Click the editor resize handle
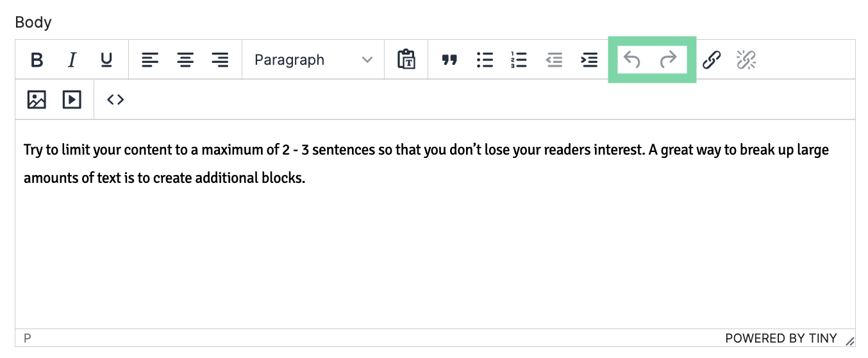868x358 pixels. tap(850, 341)
